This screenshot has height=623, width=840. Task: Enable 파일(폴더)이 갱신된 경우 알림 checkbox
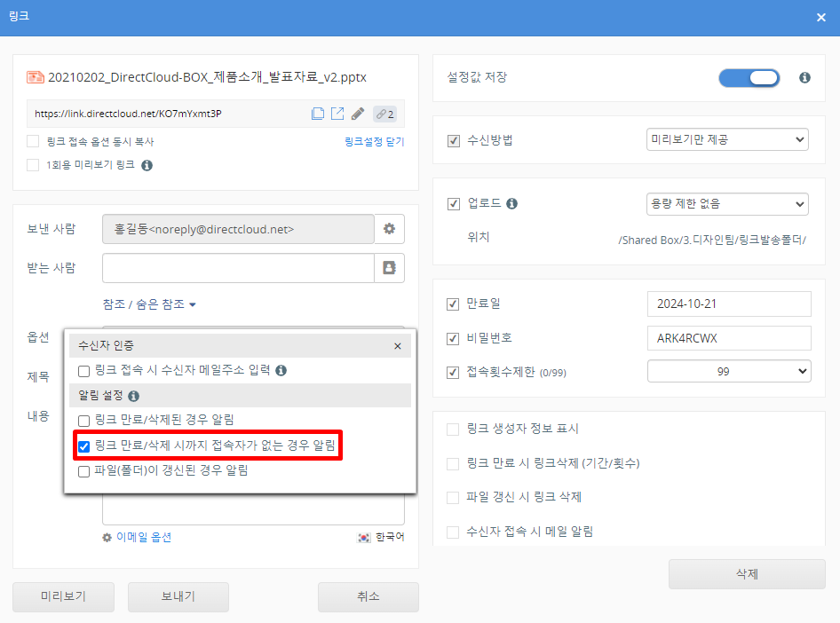click(84, 471)
